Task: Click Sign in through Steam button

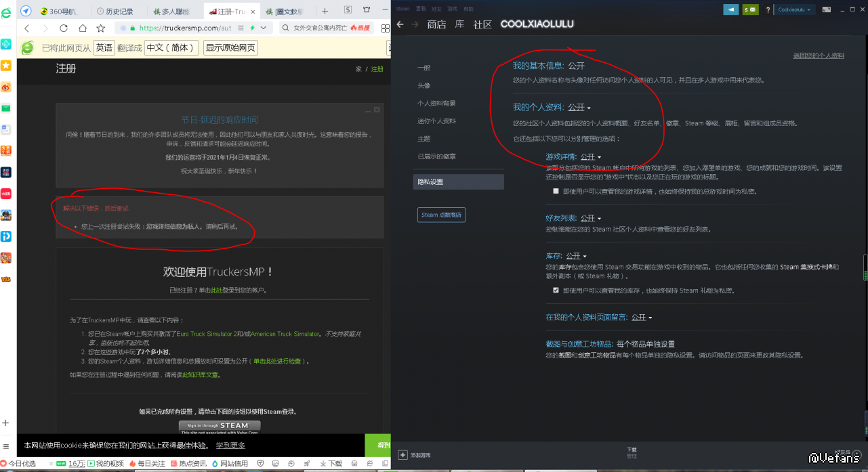Action: pos(220,427)
